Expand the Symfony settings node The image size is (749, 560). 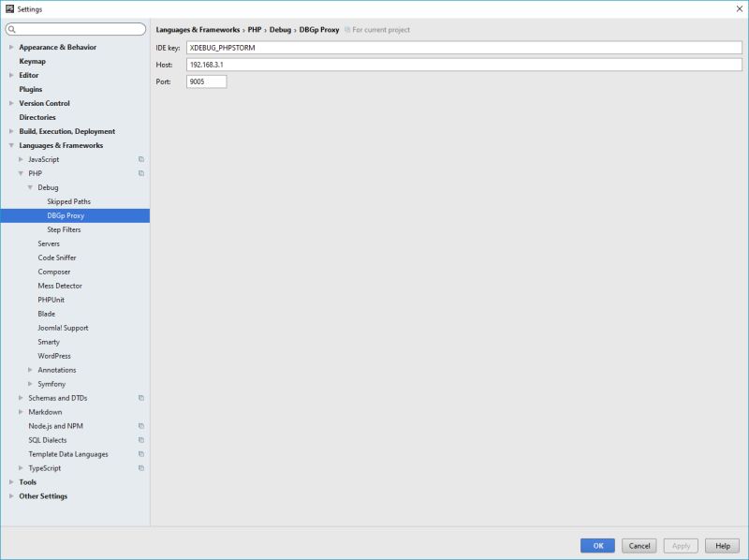click(28, 383)
